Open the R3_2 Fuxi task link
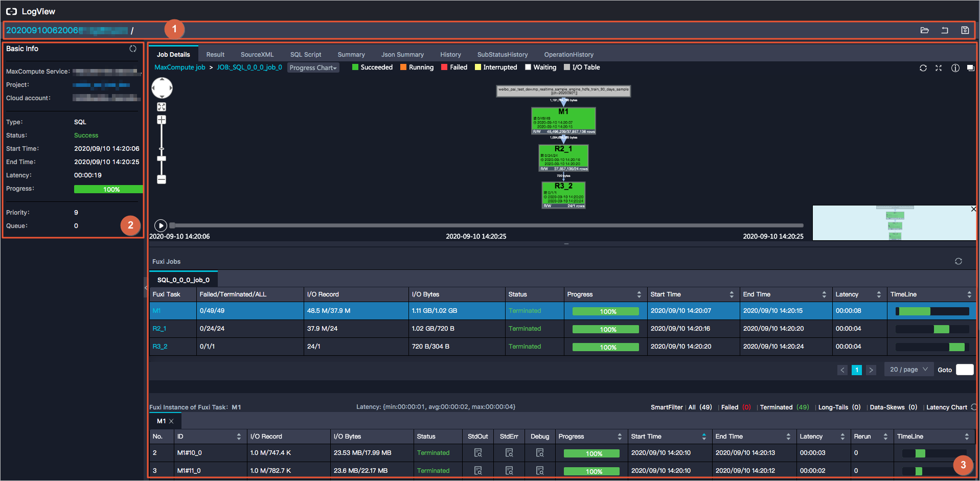The image size is (980, 481). (160, 347)
